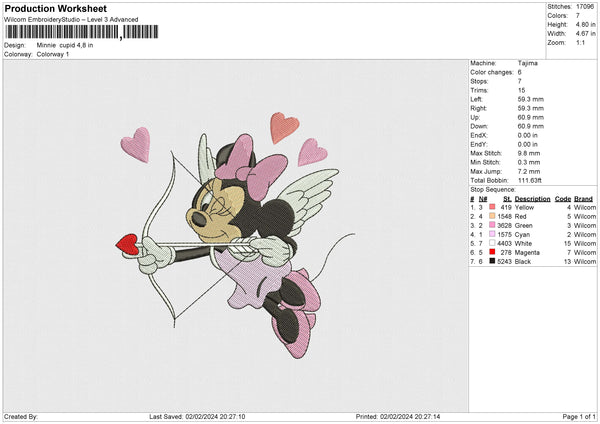Click the Width value '4.67 in'
600x424 pixels.
click(x=585, y=34)
